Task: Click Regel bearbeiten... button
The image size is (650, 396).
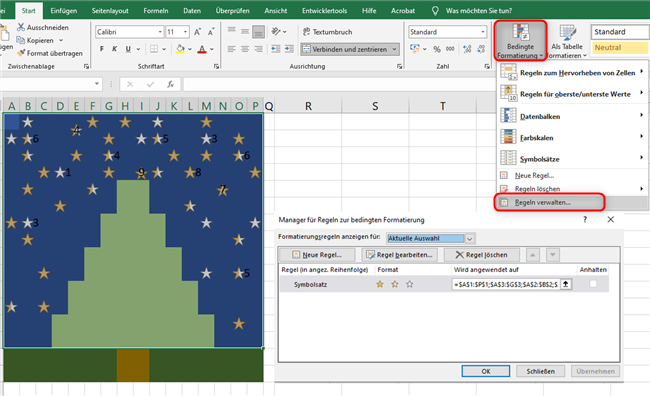Action: pyautogui.click(x=400, y=255)
